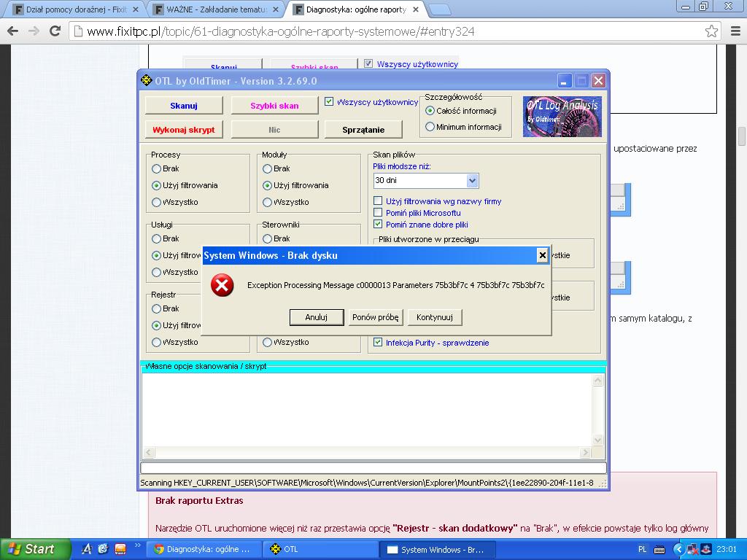This screenshot has width=747, height=560.
Task: Open a new browser tab
Action: coord(440,9)
